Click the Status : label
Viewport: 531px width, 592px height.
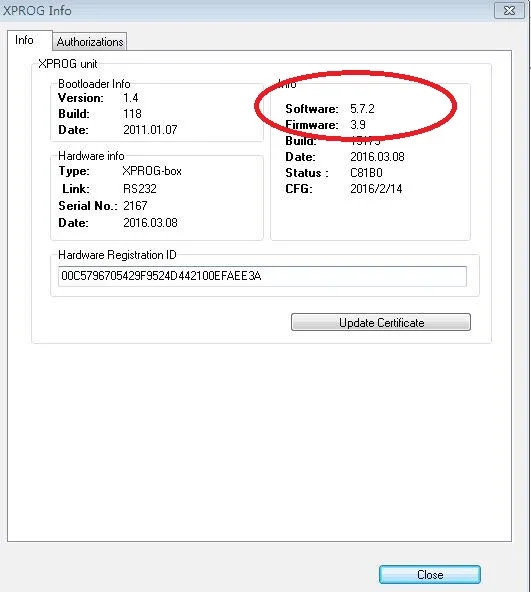click(307, 173)
